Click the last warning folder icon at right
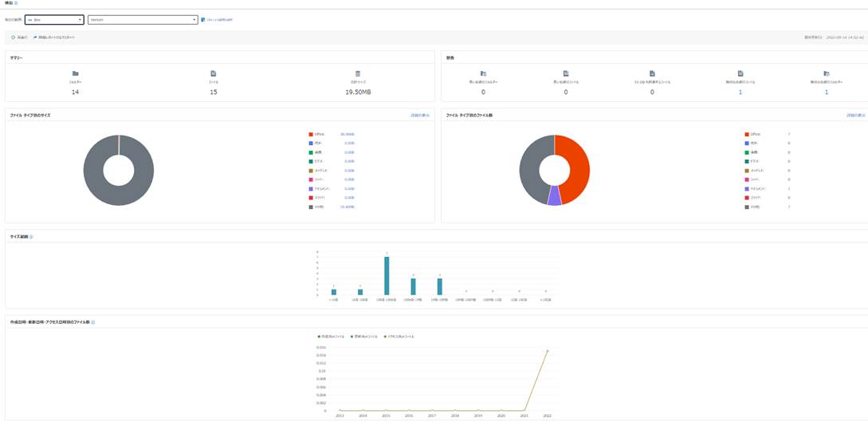Viewport: 868px width, 422px height. coord(827,73)
